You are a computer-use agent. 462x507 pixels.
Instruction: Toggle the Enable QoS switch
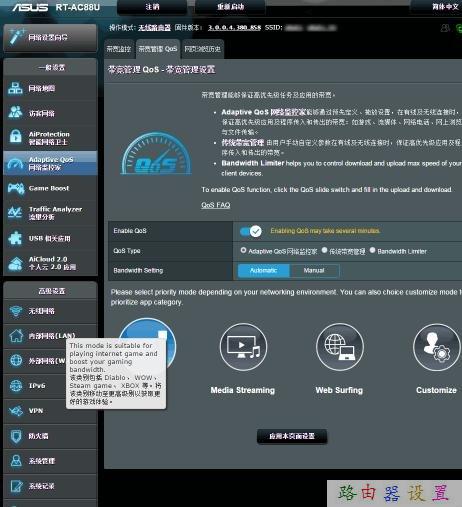click(251, 231)
